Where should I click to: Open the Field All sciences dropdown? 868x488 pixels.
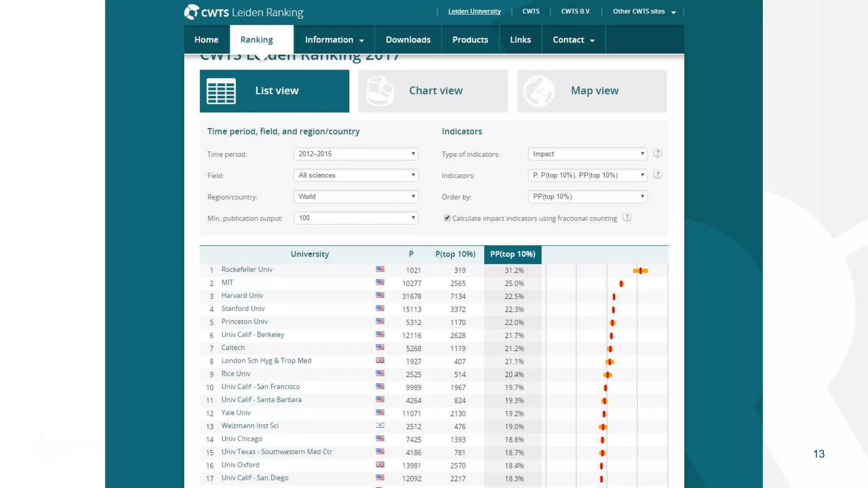(x=356, y=175)
